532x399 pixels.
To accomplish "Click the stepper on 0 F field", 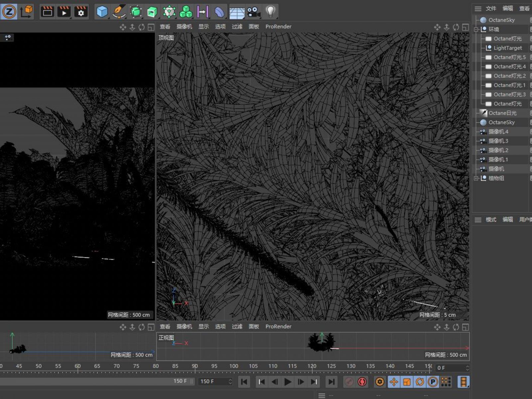I will 467,368.
